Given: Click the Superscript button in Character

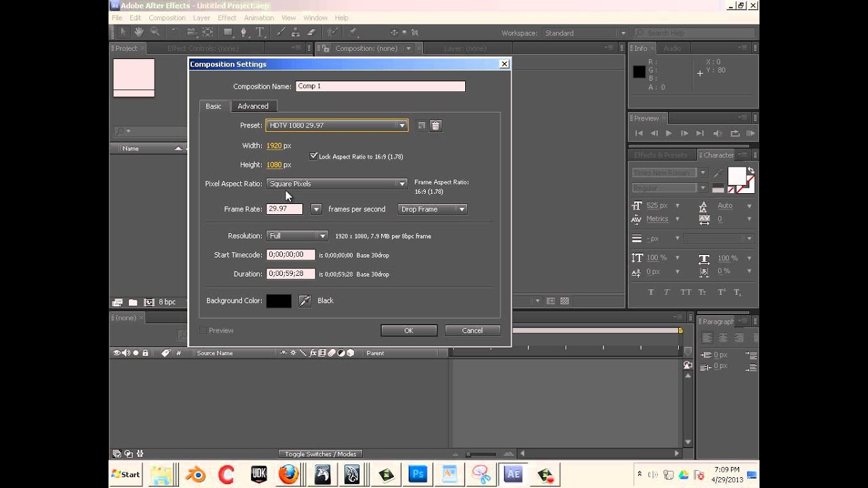Looking at the screenshot, I should click(x=722, y=292).
